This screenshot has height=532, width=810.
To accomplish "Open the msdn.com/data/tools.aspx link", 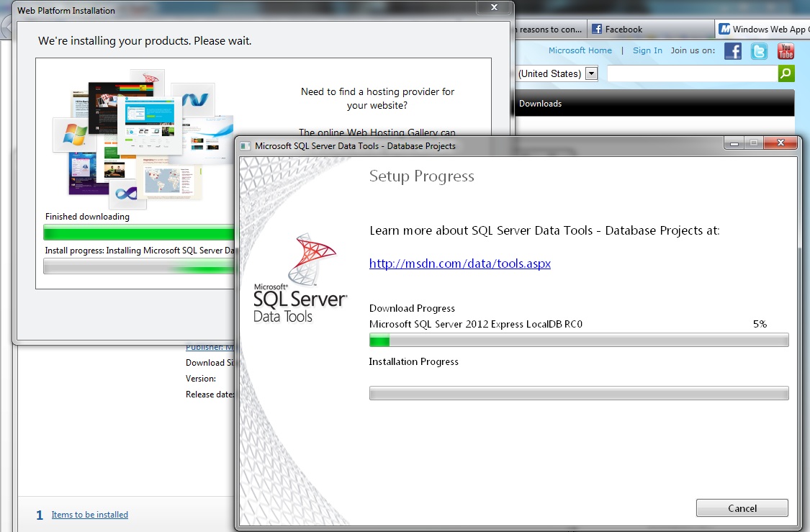I will (460, 263).
